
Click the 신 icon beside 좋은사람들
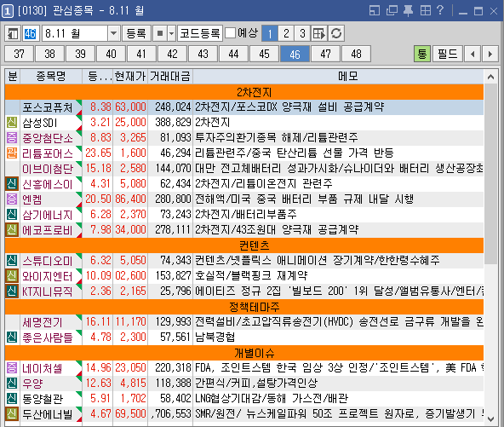(x=12, y=338)
